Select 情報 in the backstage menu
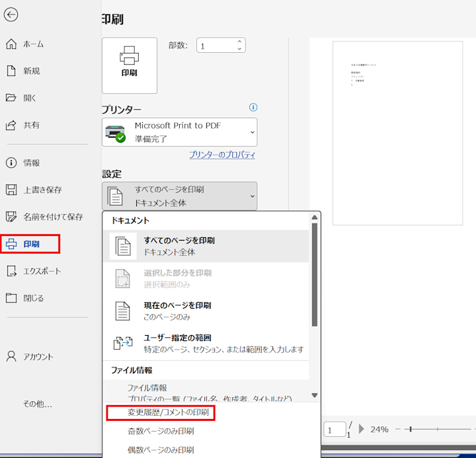476x458 pixels. [x=32, y=163]
